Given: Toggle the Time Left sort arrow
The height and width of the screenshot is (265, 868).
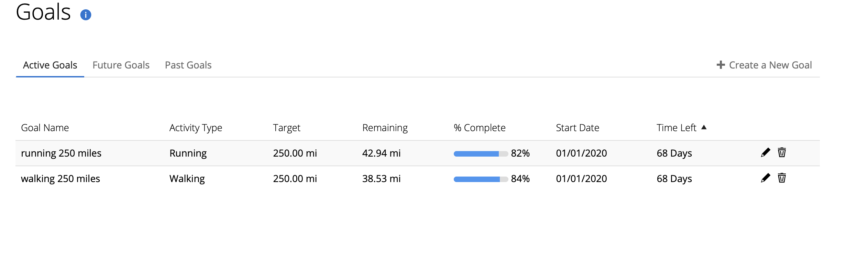Looking at the screenshot, I should coord(704,127).
